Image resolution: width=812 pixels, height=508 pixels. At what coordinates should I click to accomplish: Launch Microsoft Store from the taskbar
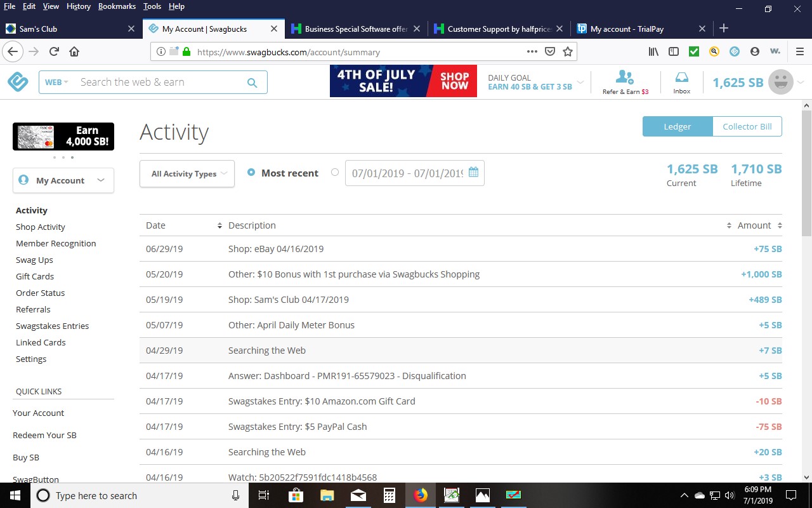[x=296, y=495]
